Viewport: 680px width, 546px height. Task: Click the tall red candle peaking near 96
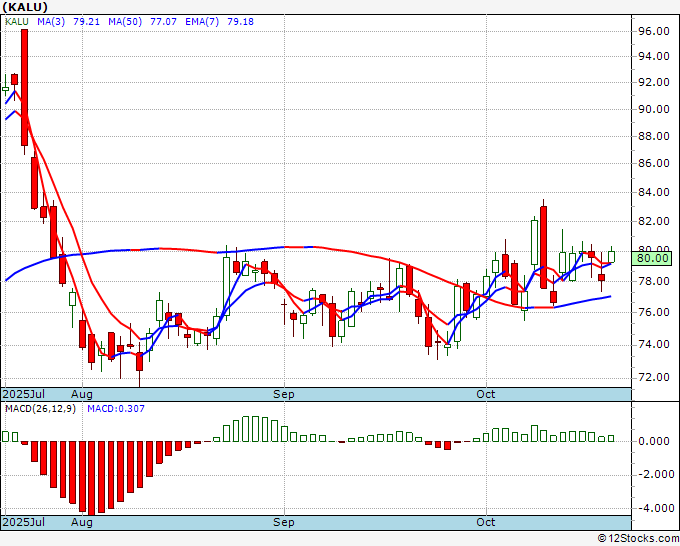[x=25, y=88]
